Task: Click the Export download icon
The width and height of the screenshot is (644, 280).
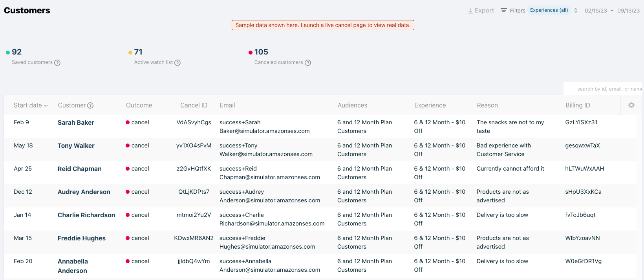Action: click(x=470, y=11)
